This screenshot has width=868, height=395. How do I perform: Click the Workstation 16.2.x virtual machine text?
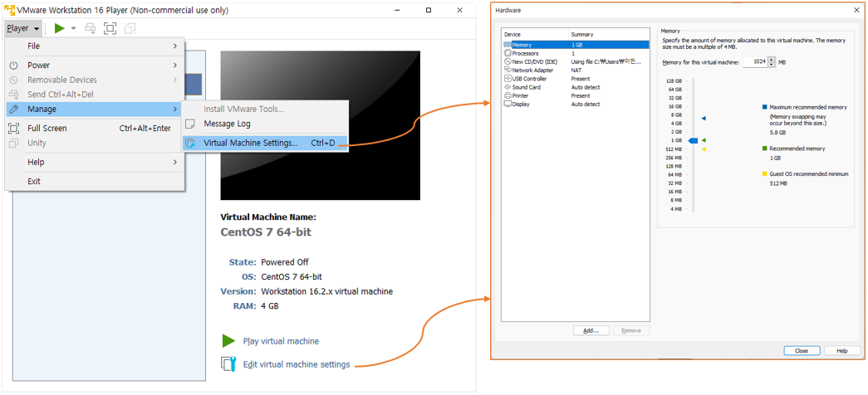click(x=326, y=291)
